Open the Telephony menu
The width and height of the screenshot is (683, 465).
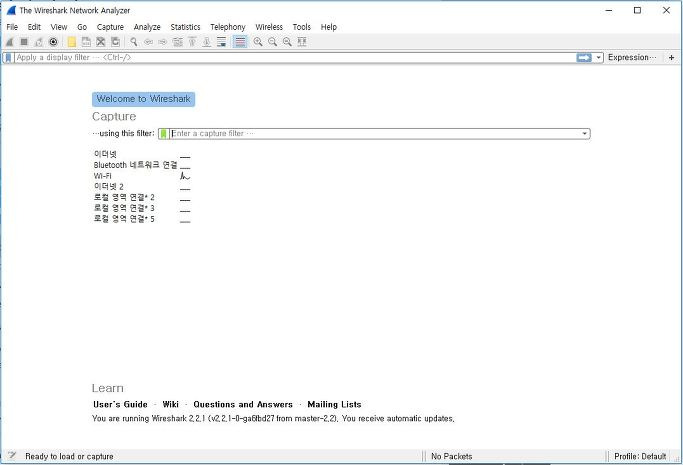pyautogui.click(x=228, y=27)
